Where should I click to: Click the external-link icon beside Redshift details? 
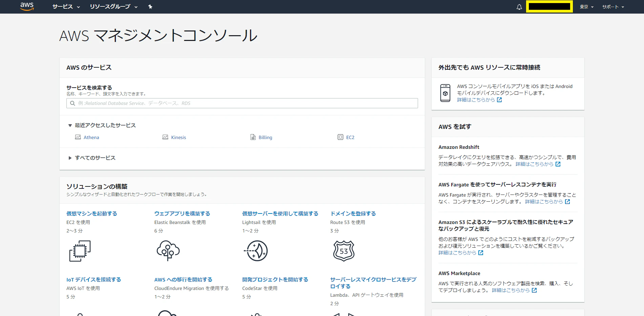(558, 164)
